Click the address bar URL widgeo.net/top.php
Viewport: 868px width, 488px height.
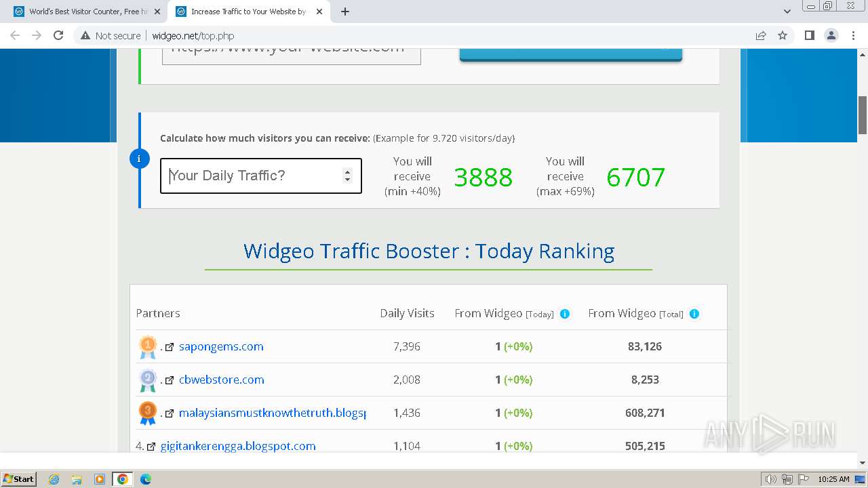point(193,36)
